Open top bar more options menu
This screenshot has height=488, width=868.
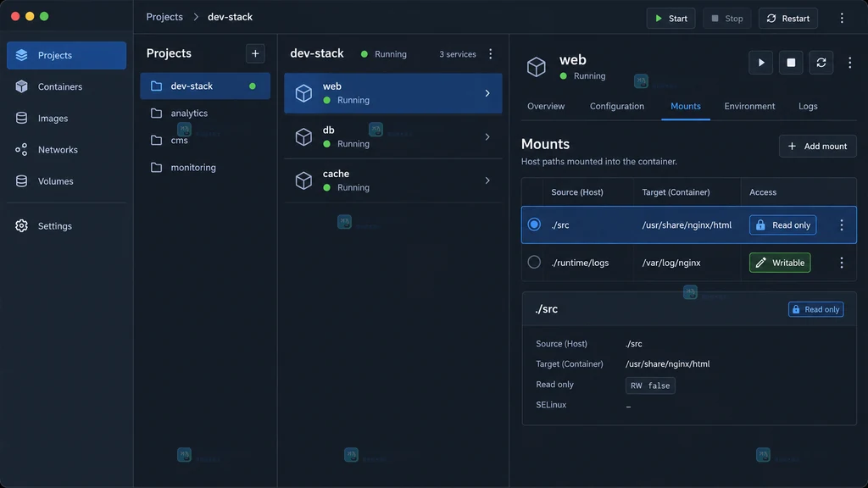[842, 19]
